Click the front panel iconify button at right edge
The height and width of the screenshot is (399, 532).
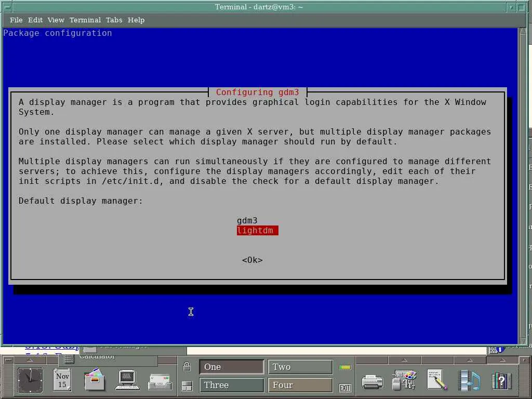(x=524, y=360)
